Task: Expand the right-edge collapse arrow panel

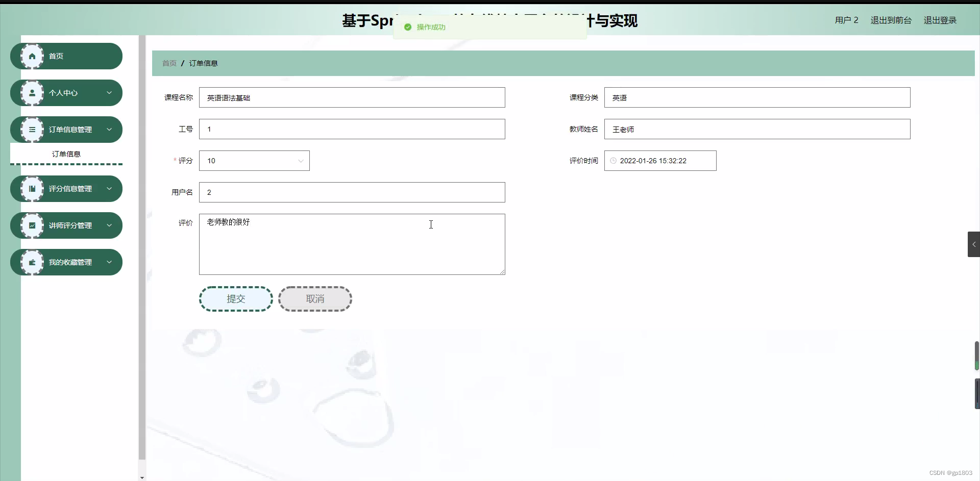Action: tap(974, 244)
